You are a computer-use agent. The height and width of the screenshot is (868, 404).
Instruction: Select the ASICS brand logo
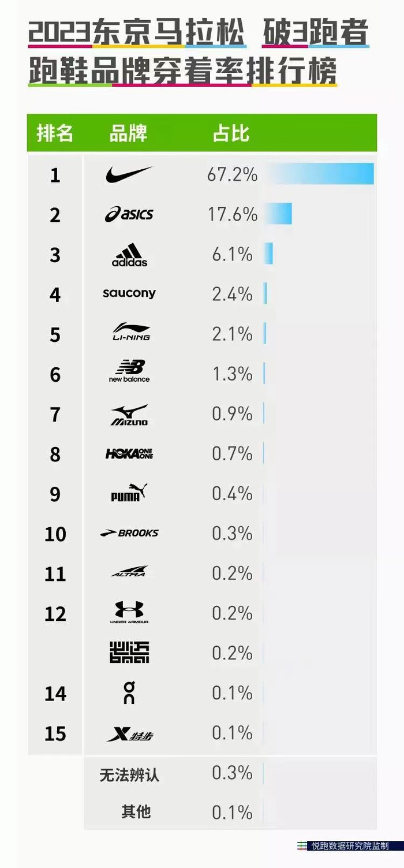[x=129, y=214]
